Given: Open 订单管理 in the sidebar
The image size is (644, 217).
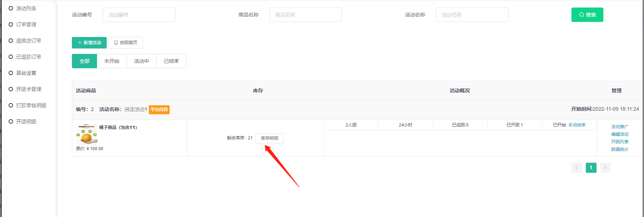Looking at the screenshot, I should point(26,24).
